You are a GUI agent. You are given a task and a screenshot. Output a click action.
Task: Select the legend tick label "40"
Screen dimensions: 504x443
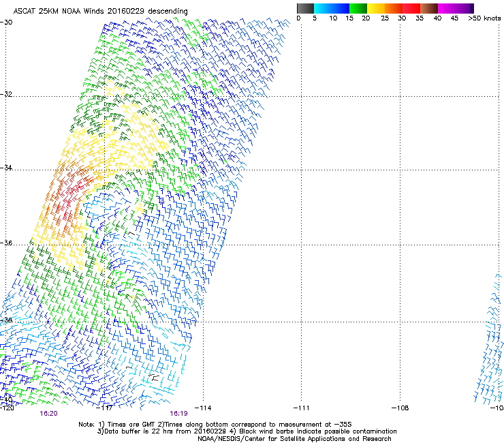coord(437,18)
